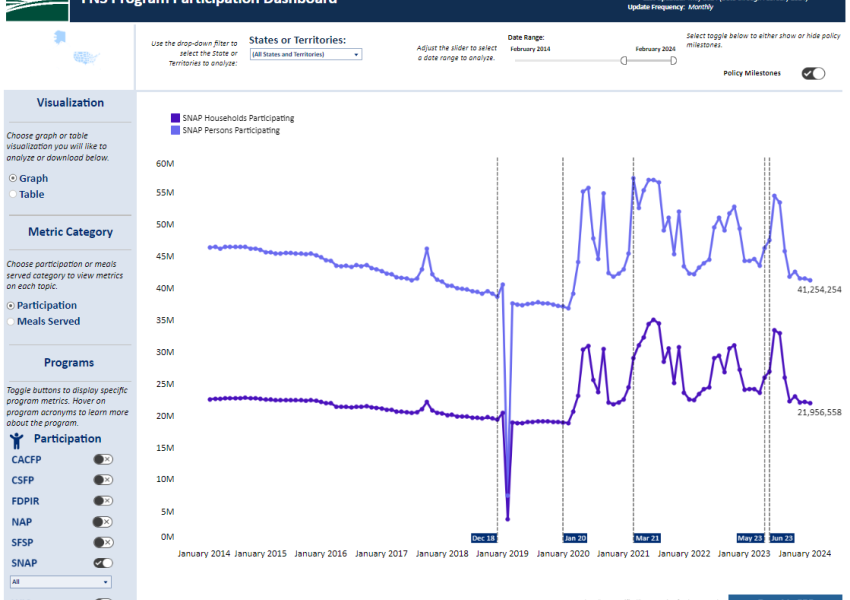Image resolution: width=850 pixels, height=600 pixels.
Task: Click the CSFP program acronym label
Action: 23,480
